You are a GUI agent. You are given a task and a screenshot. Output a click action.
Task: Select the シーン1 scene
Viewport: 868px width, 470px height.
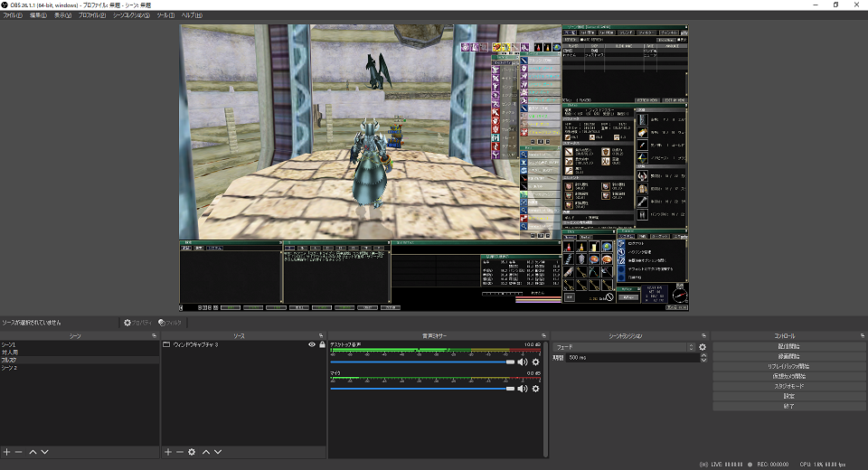(80, 345)
